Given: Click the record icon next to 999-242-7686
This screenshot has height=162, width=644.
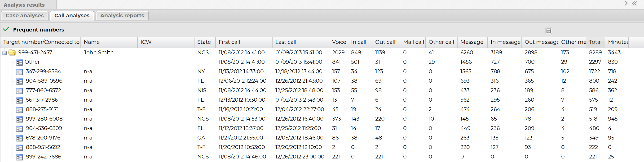Looking at the screenshot, I should [19, 157].
